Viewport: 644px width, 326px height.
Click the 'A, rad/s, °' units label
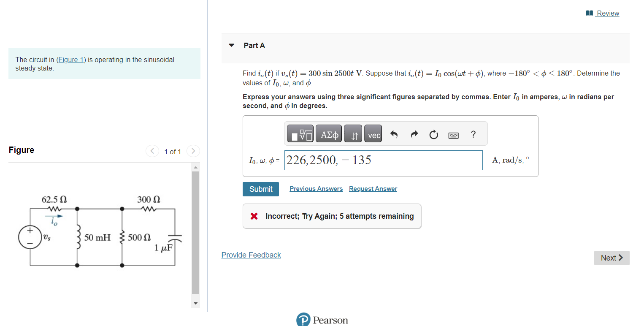click(511, 160)
